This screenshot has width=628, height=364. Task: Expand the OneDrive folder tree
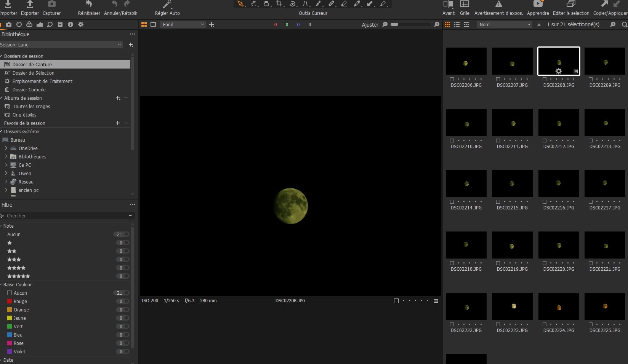click(x=6, y=148)
